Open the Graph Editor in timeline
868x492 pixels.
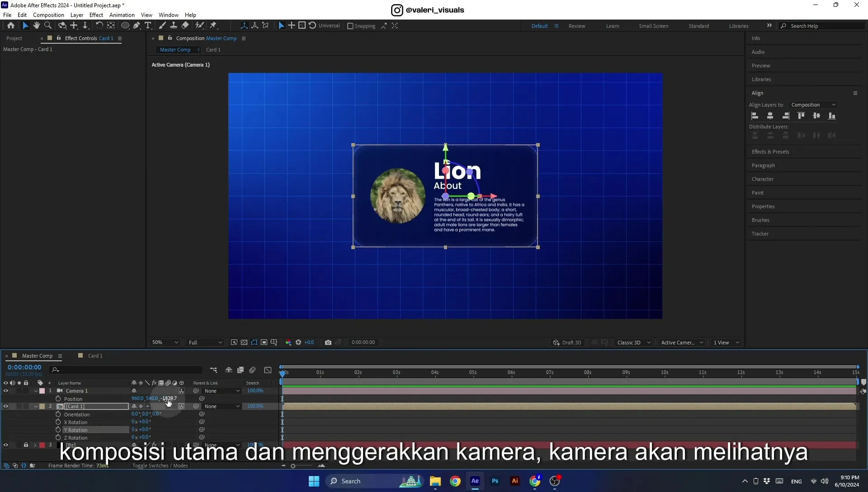(x=268, y=370)
